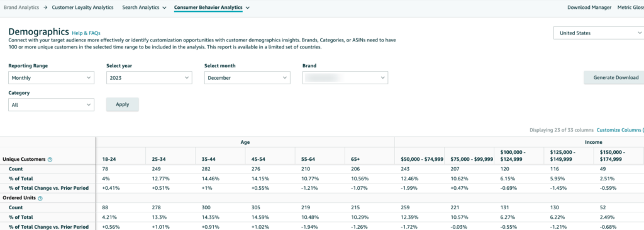
Task: Click the -1.99% income change cell
Action: click(x=409, y=188)
